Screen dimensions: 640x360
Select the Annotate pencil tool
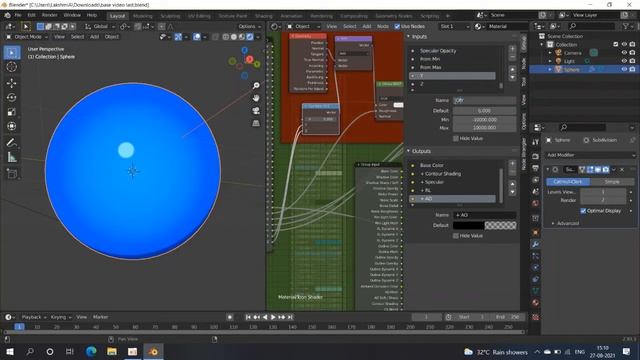[x=12, y=142]
